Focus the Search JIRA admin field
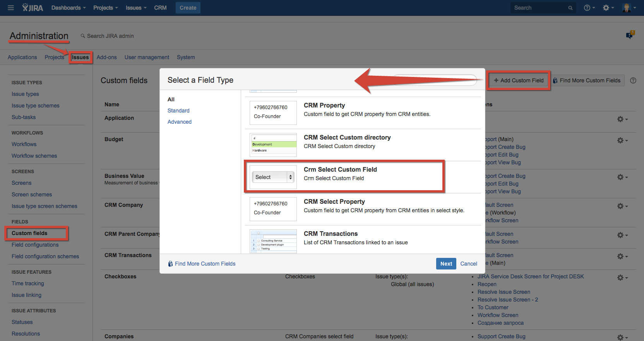This screenshot has width=644, height=341. coord(110,36)
